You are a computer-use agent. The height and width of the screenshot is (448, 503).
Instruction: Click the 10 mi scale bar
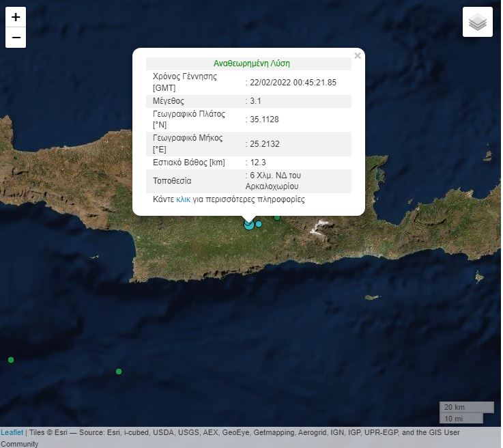461,418
